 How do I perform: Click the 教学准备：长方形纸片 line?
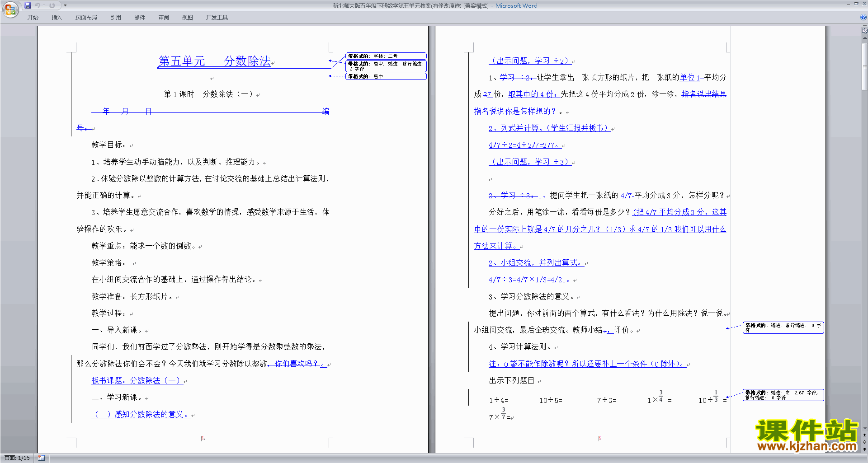coord(132,297)
